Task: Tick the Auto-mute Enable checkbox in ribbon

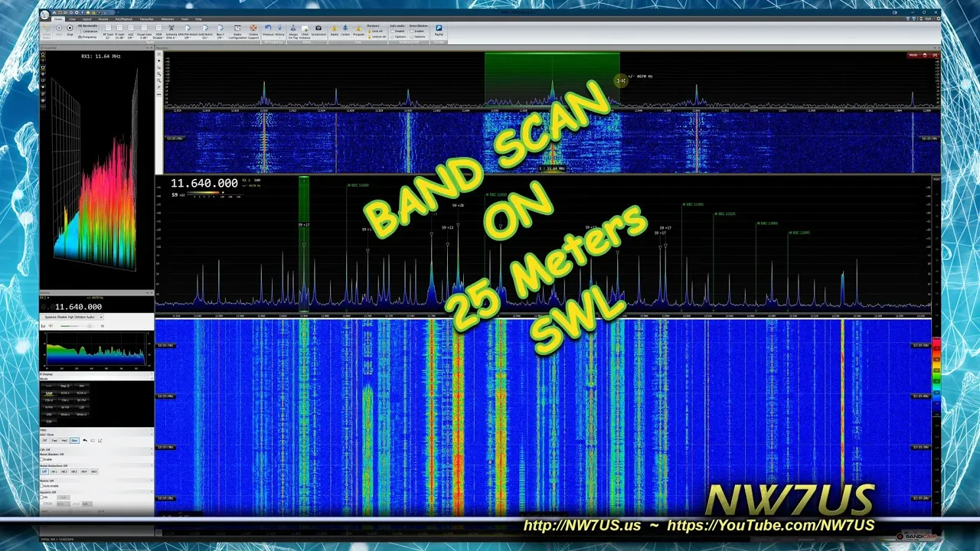Action: pyautogui.click(x=393, y=31)
